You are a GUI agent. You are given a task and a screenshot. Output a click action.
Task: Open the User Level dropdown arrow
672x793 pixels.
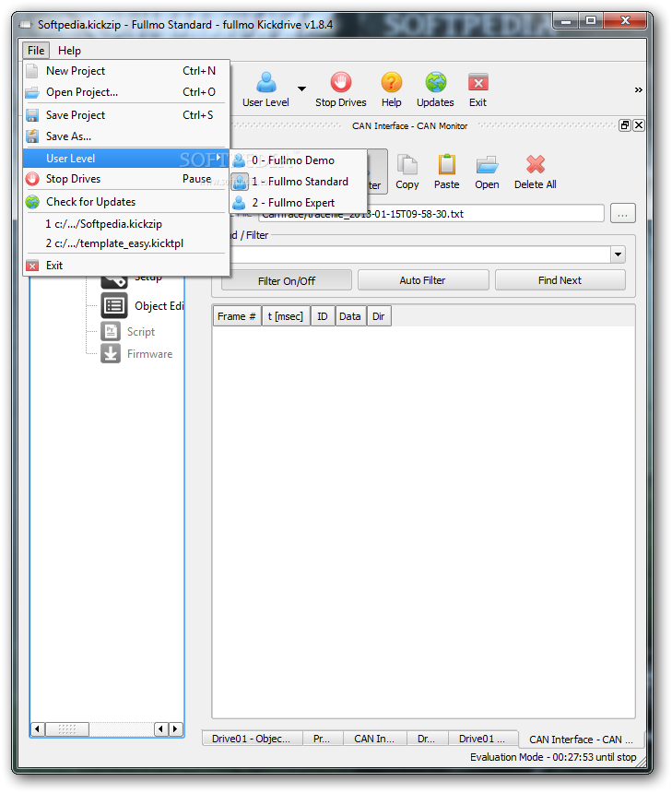[301, 89]
